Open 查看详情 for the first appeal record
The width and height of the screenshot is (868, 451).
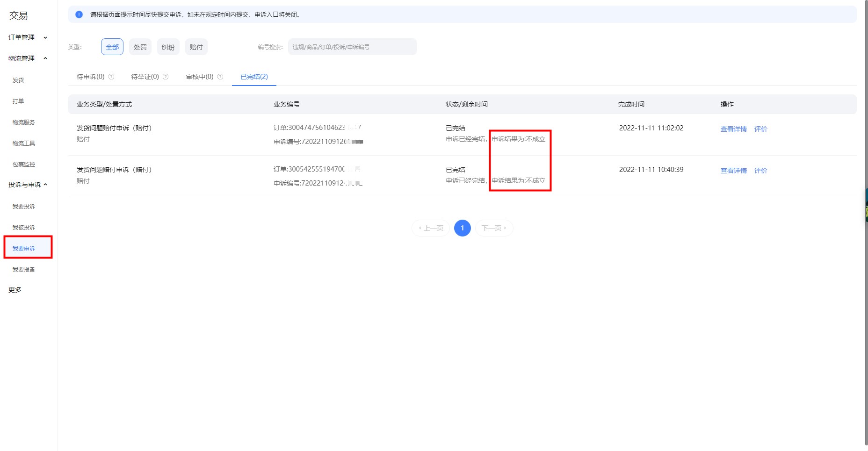pos(733,129)
